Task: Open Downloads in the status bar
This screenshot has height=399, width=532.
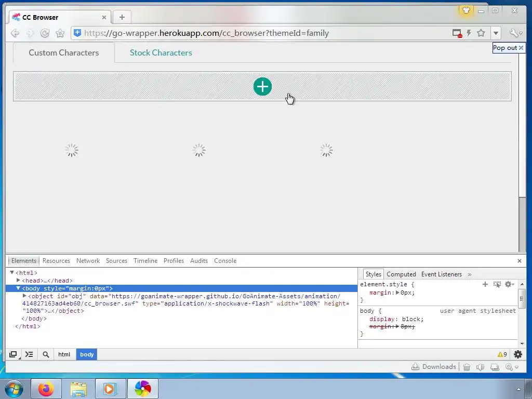Action: click(434, 367)
